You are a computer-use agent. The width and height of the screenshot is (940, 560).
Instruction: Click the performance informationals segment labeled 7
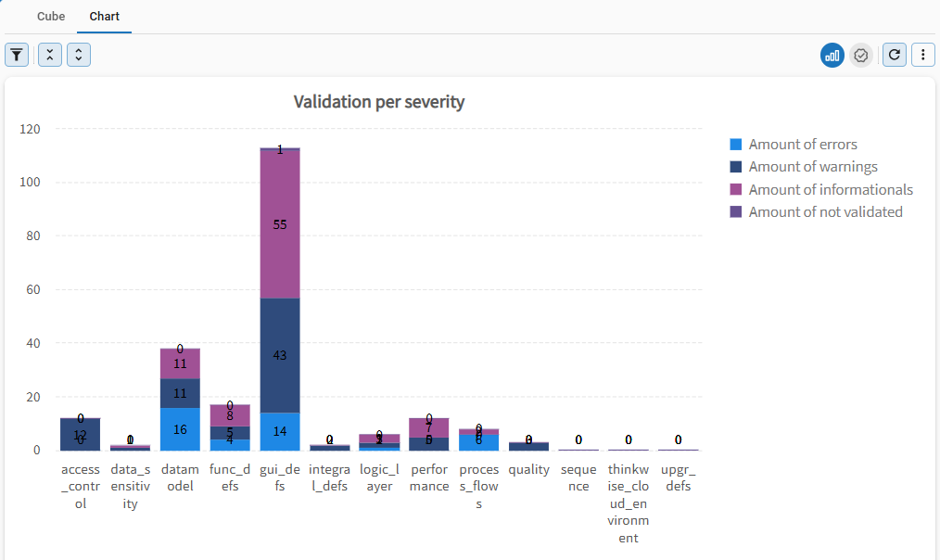pyautogui.click(x=429, y=428)
